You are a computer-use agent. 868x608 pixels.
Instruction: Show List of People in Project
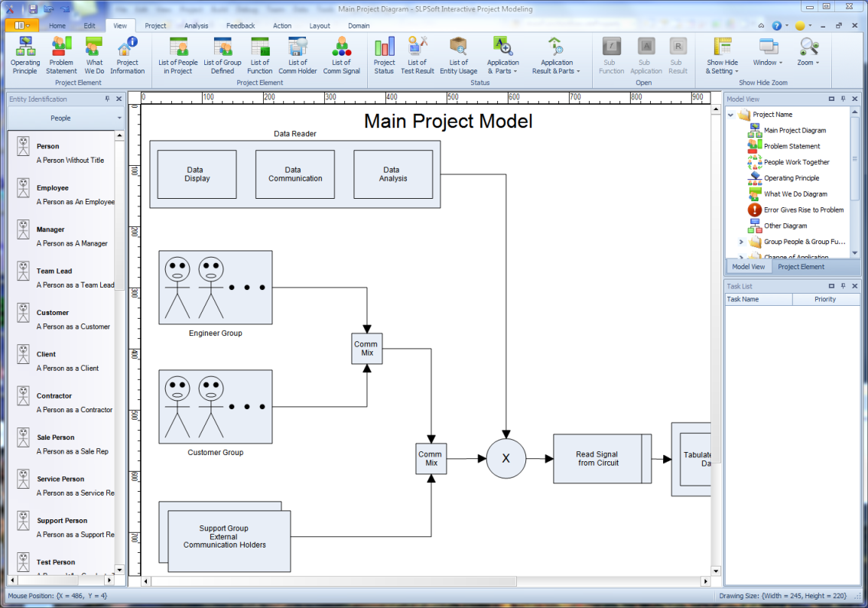178,55
